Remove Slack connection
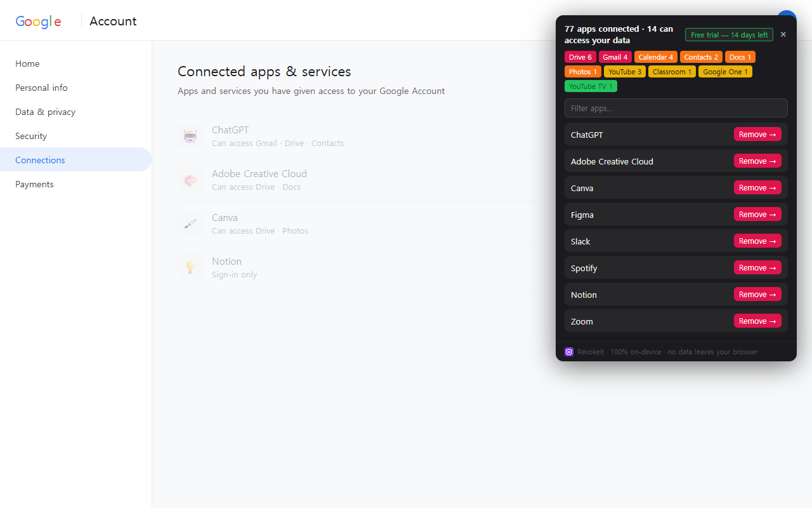812x508 pixels. pos(757,241)
